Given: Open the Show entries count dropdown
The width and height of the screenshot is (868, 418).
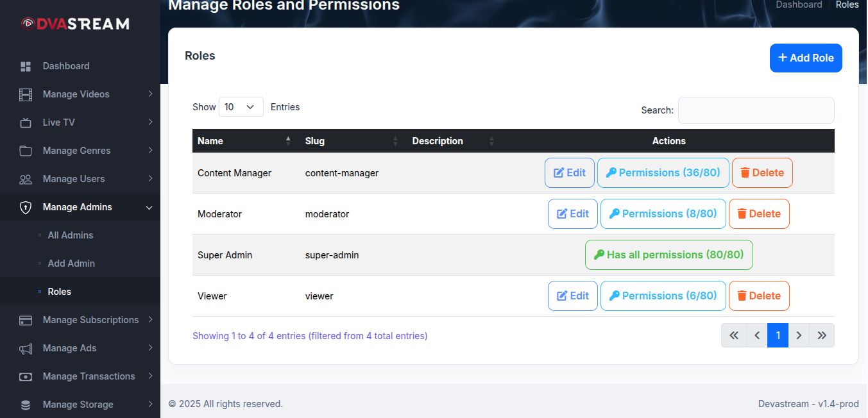Looking at the screenshot, I should (241, 107).
